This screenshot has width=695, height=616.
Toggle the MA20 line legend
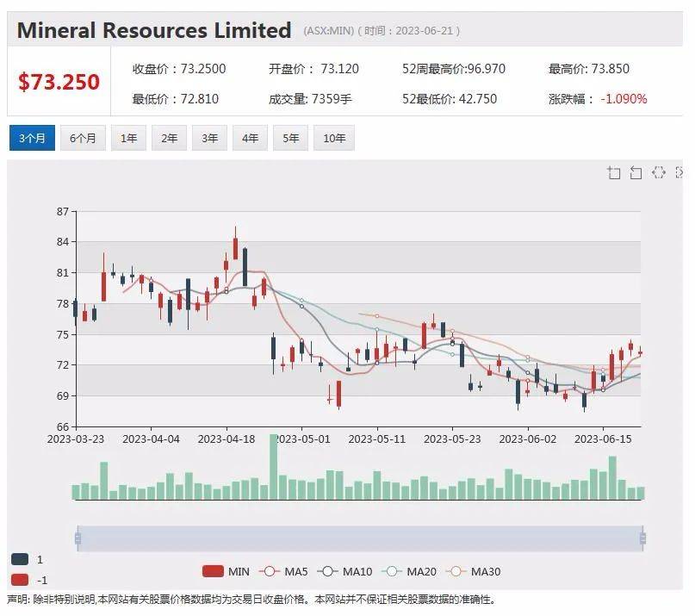click(409, 571)
